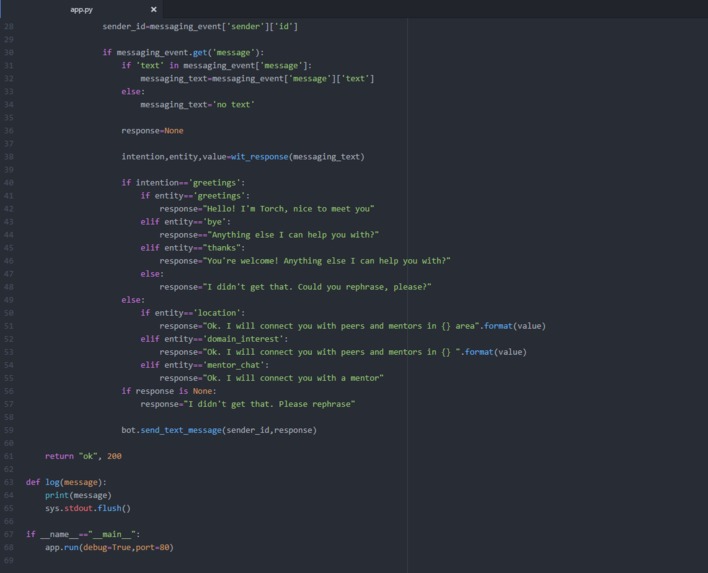
Task: Click line number 28 in gutter
Action: (x=9, y=27)
